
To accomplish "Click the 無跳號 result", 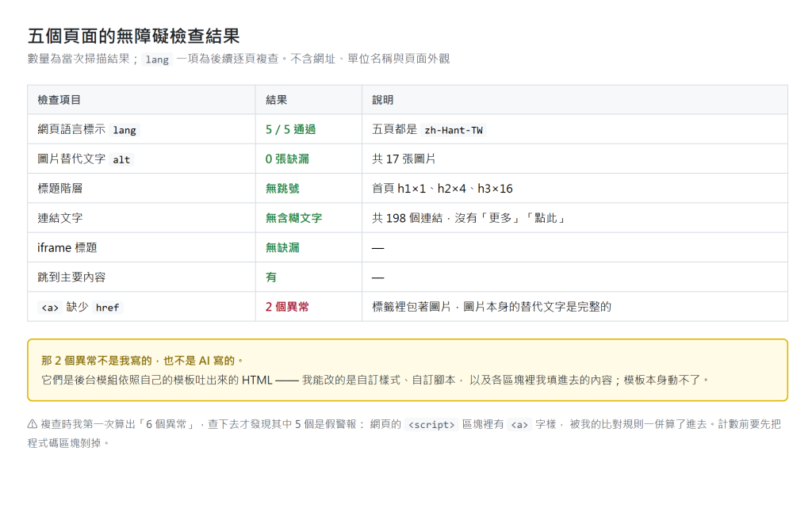I will pos(282,189).
